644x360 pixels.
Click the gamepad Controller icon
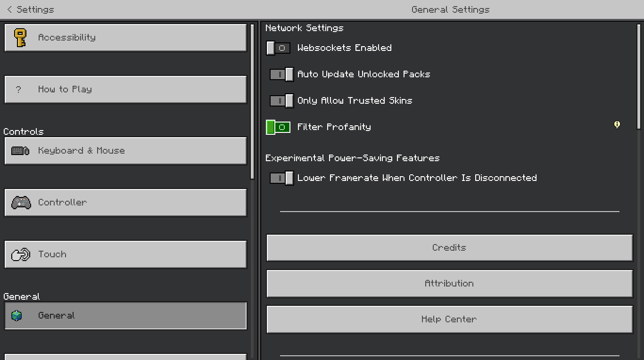[x=21, y=203]
